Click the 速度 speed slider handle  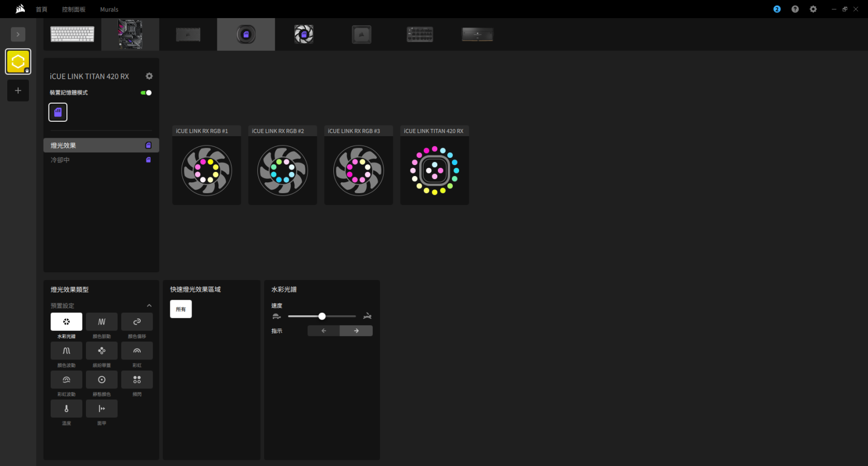(322, 316)
